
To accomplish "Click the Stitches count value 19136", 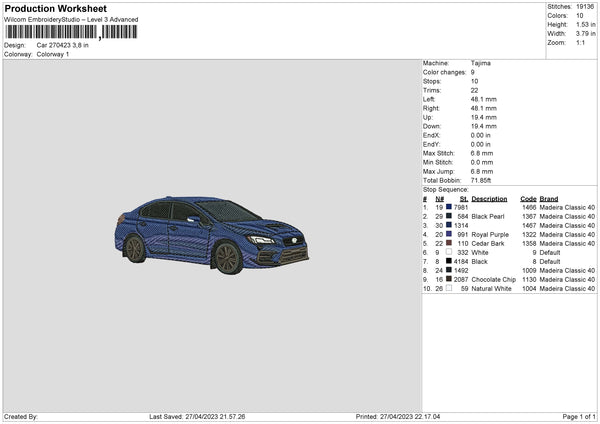I will point(585,6).
